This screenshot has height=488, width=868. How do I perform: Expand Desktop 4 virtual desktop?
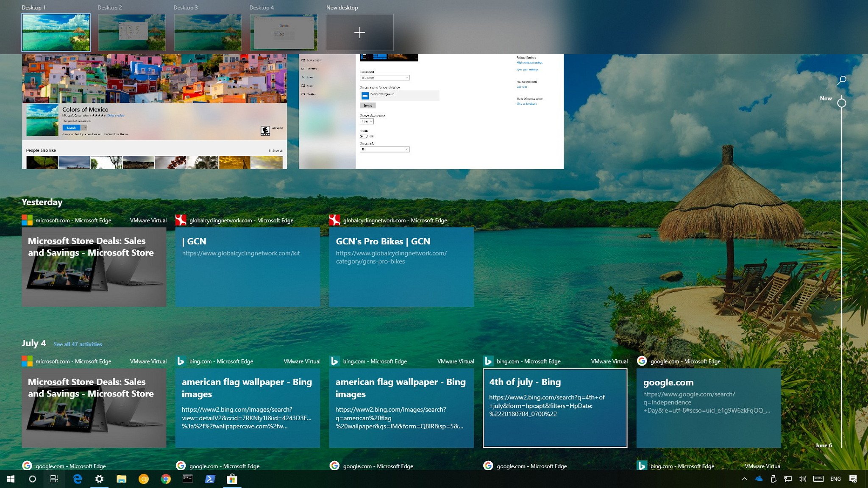point(284,32)
